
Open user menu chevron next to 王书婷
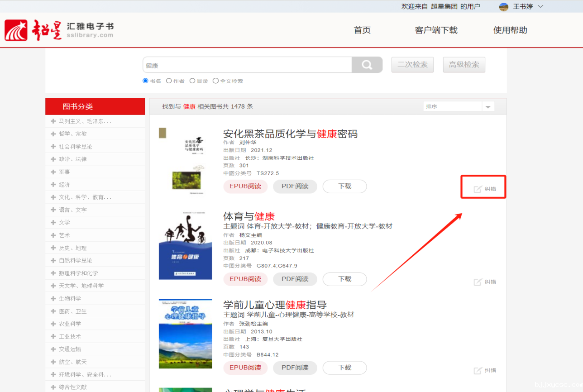[540, 7]
